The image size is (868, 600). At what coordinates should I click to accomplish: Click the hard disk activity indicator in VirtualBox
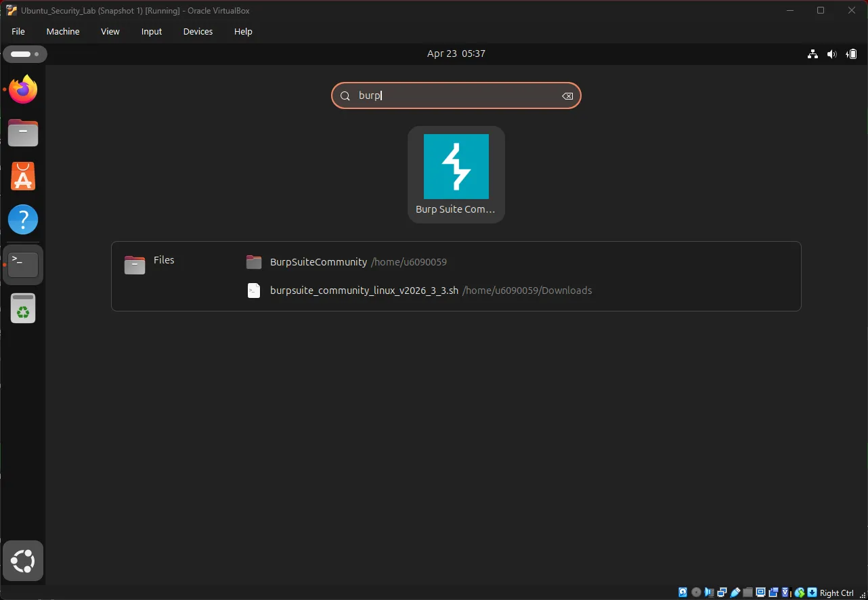click(682, 592)
